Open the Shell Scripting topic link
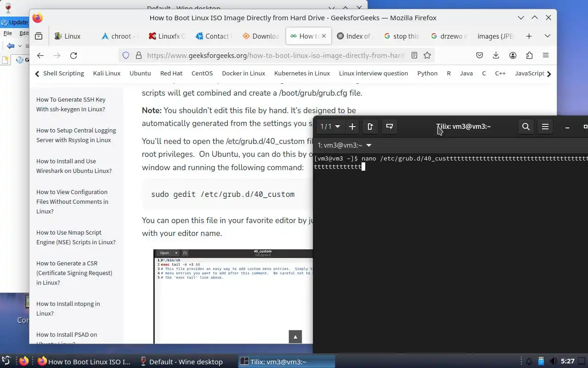Screen dimensions: 588x368 pyautogui.click(x=63, y=73)
